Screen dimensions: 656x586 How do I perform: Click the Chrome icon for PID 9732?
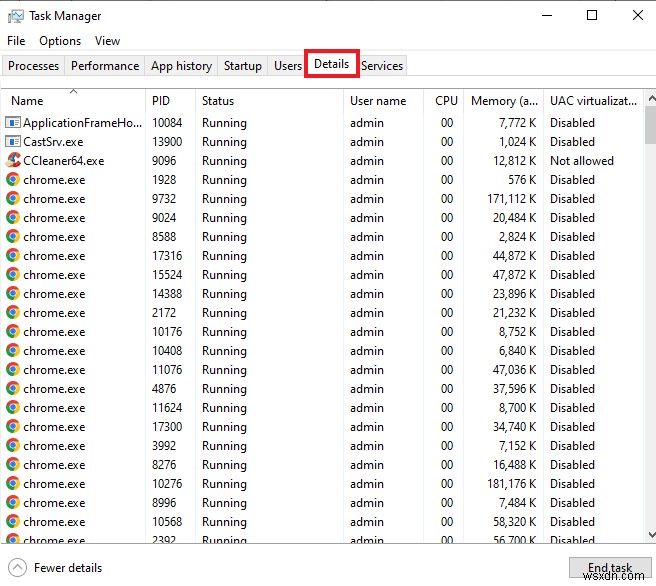pos(13,199)
